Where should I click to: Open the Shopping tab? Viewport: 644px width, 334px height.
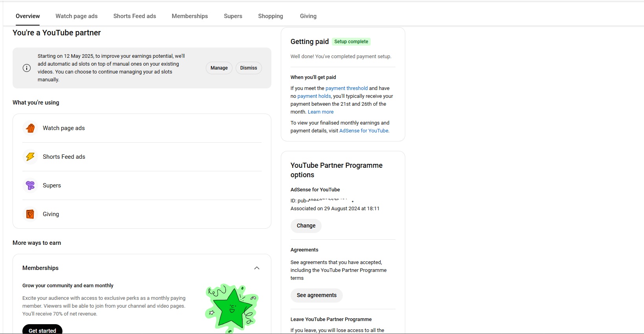tap(271, 16)
